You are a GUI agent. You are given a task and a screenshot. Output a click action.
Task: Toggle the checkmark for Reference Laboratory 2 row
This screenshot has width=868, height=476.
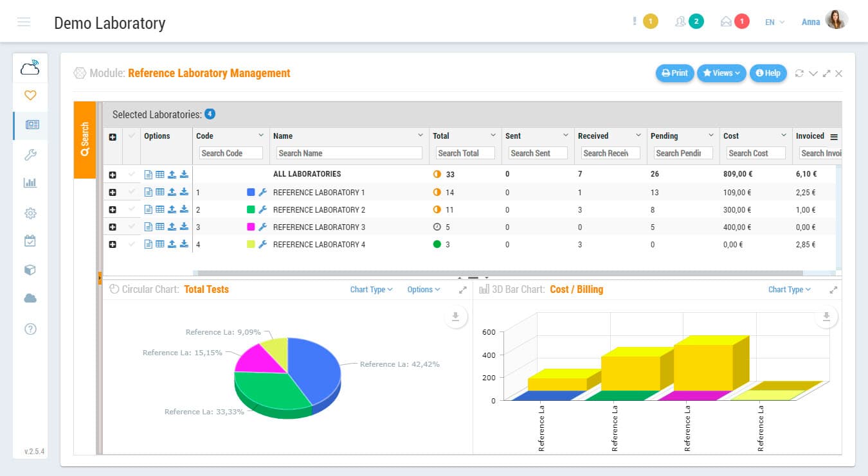coord(132,209)
